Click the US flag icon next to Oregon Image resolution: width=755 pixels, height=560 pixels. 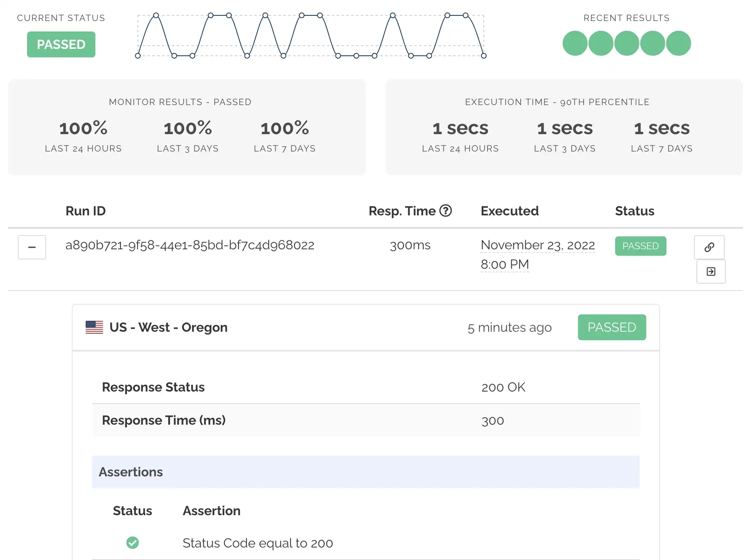(x=94, y=327)
